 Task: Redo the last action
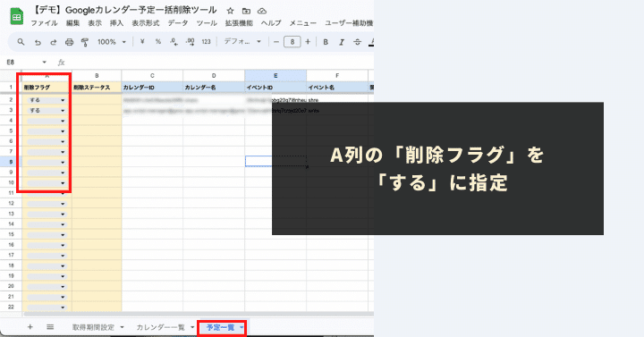tap(54, 42)
